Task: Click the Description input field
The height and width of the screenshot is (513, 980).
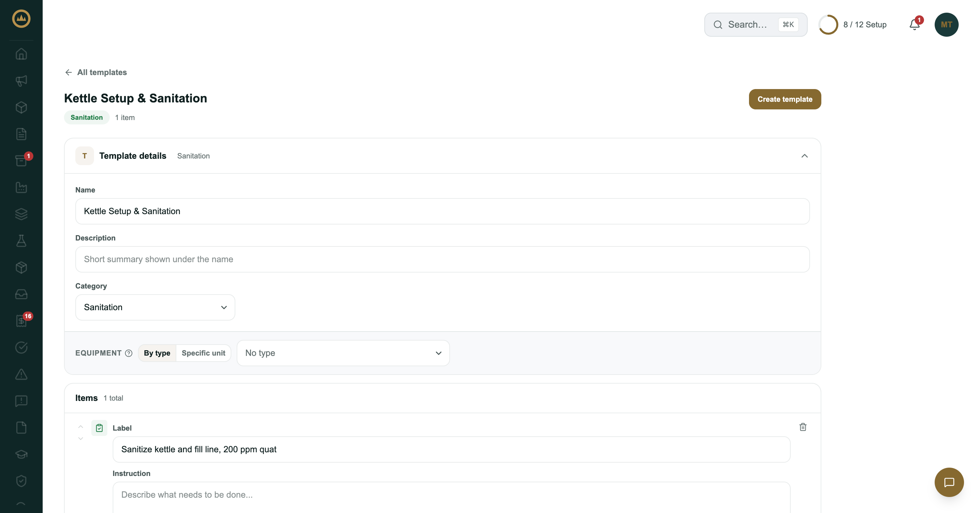Action: pos(442,259)
